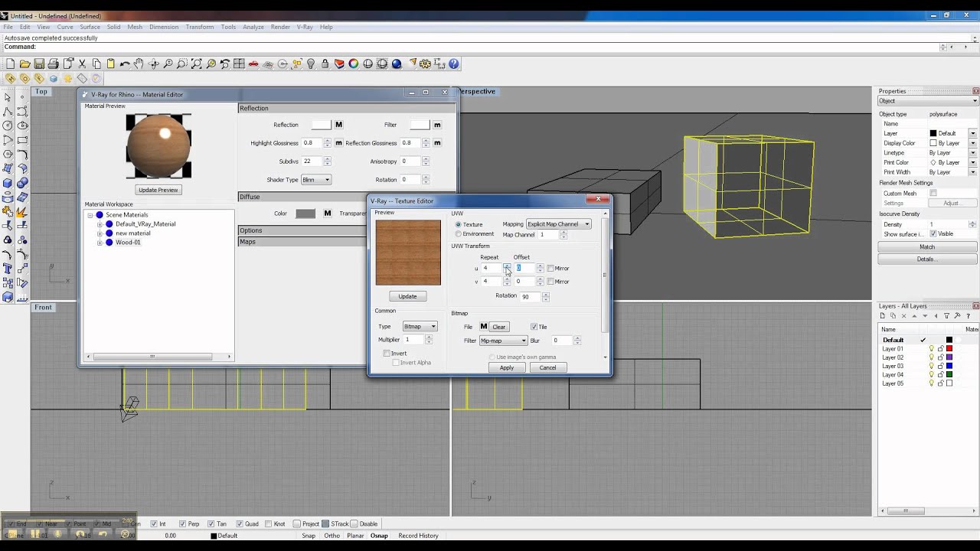Click the Diffuse Color gray swatch
This screenshot has width=980, height=551.
pos(305,214)
